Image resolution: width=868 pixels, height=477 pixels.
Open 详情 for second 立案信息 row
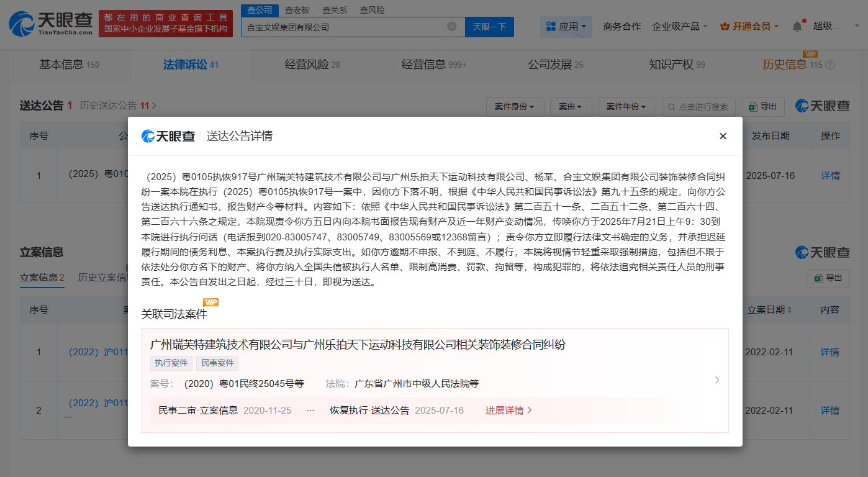click(x=830, y=411)
